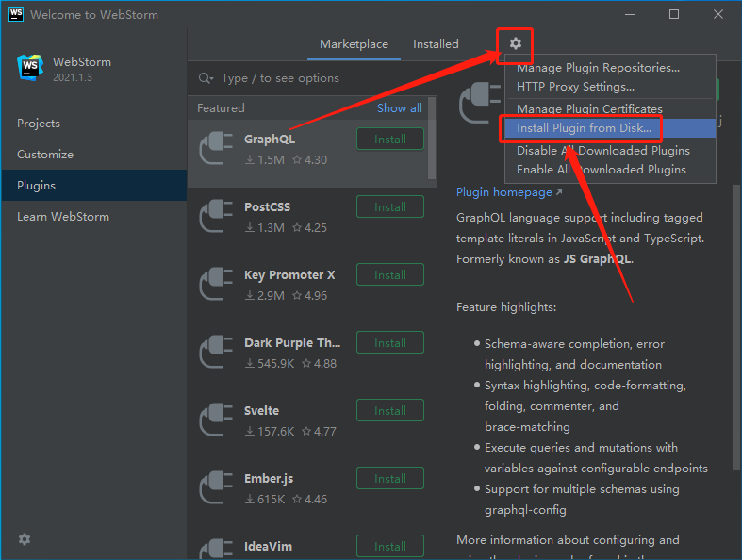Image resolution: width=742 pixels, height=560 pixels.
Task: Click the large plugin icon in details pane
Action: (480, 103)
